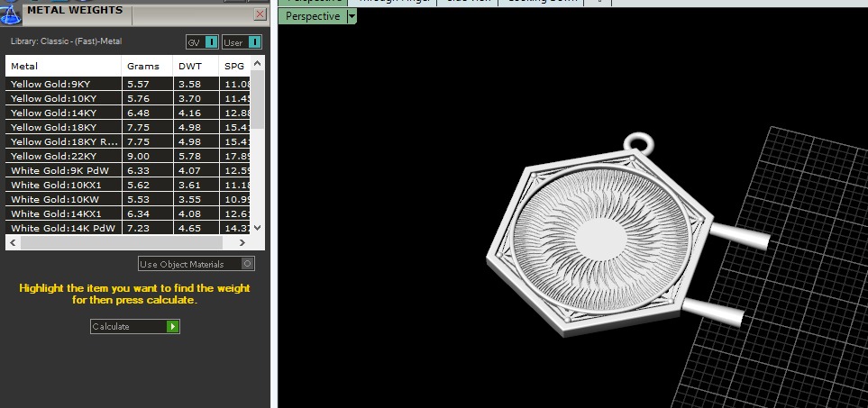Click scroll-down arrow of metal list
Viewport: 868px width, 408px height.
(x=258, y=227)
